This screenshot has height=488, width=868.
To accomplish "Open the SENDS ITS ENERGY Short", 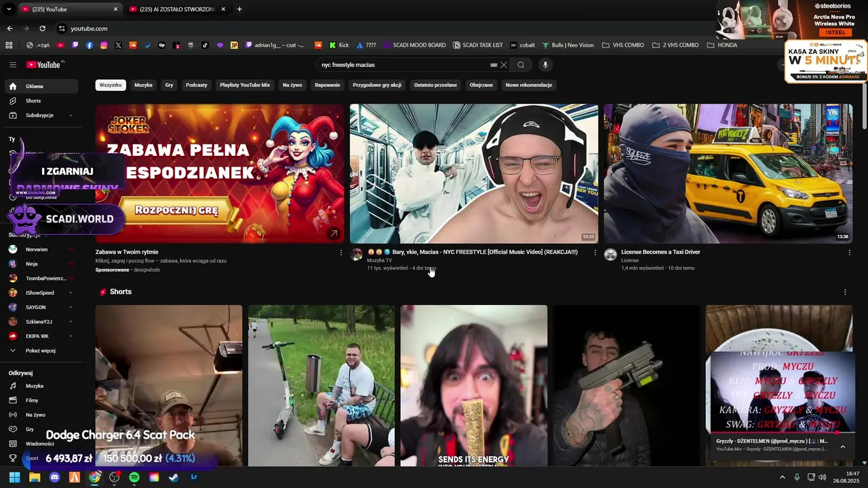I will (474, 386).
